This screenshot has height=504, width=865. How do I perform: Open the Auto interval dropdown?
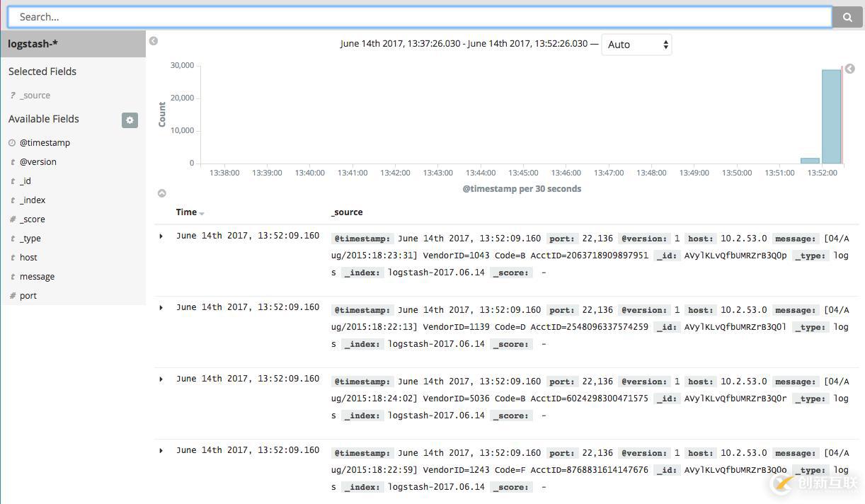(636, 44)
